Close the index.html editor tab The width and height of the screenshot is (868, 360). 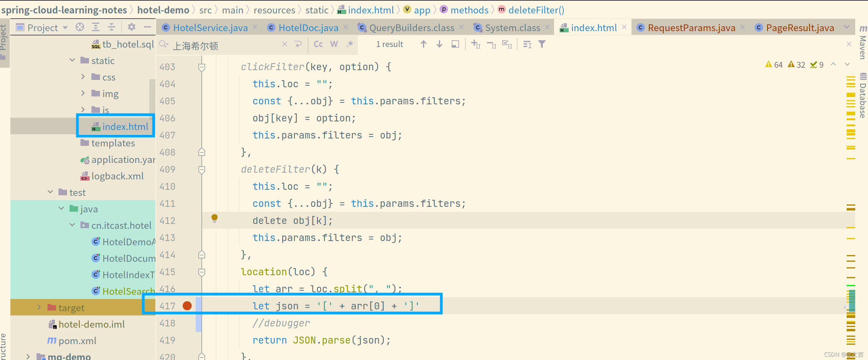[624, 27]
